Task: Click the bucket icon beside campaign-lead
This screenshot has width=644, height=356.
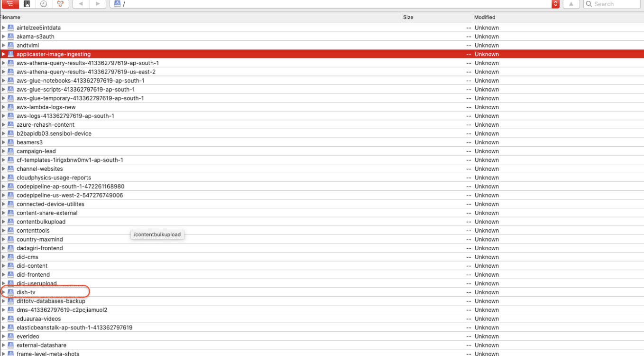Action: point(10,151)
